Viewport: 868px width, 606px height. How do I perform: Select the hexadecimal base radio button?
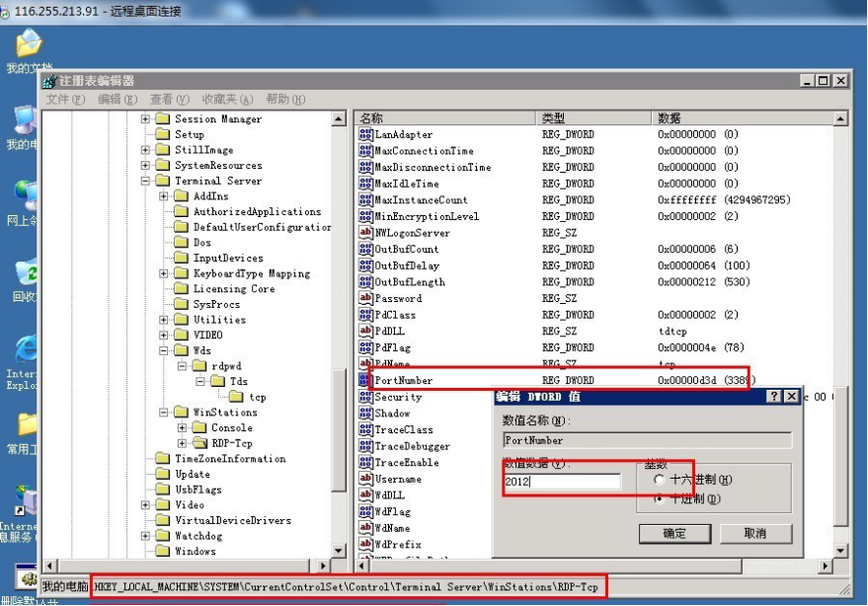pos(659,480)
